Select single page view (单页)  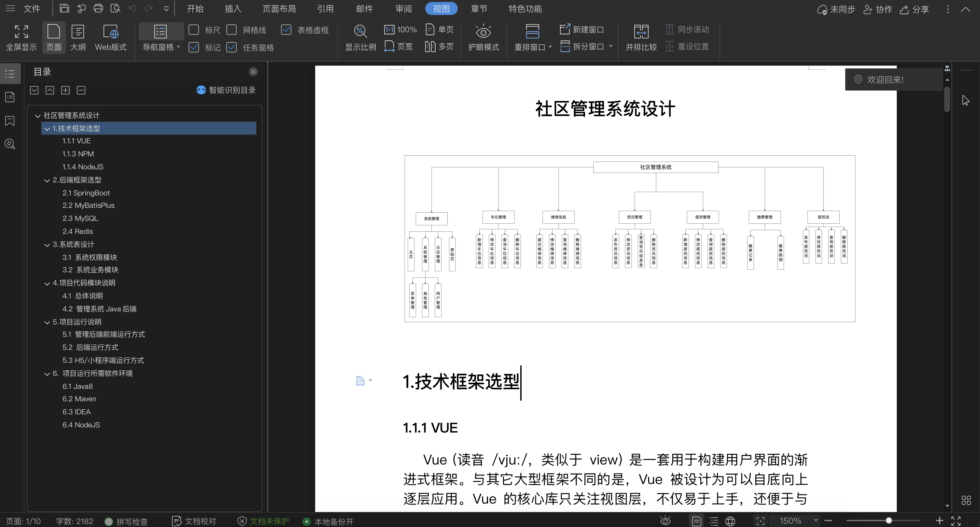point(440,29)
